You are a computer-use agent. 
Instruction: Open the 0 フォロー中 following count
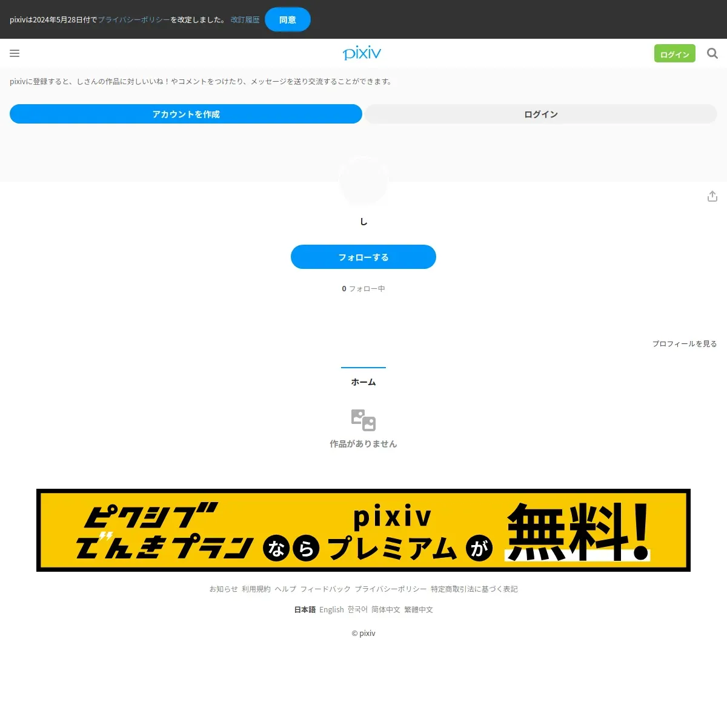pyautogui.click(x=363, y=289)
